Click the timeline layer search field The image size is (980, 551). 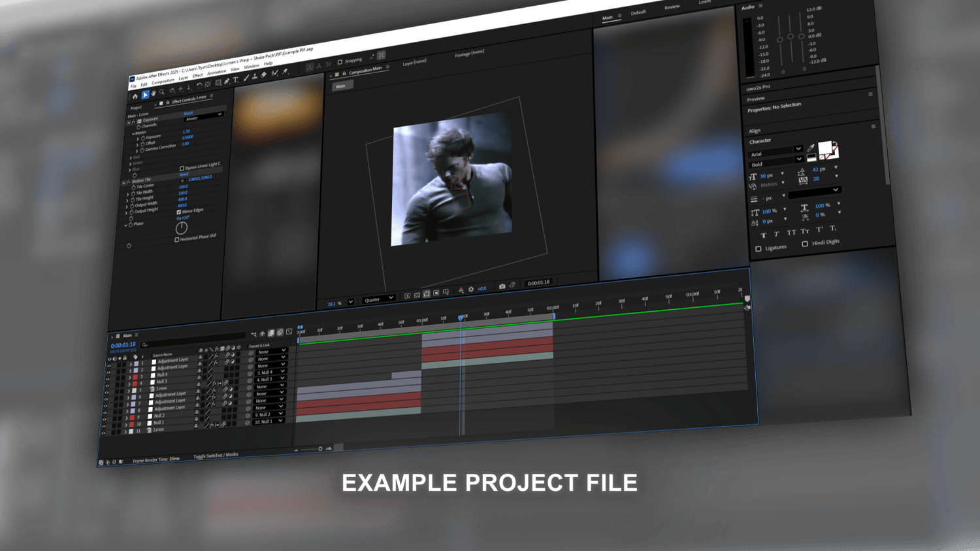coord(194,341)
